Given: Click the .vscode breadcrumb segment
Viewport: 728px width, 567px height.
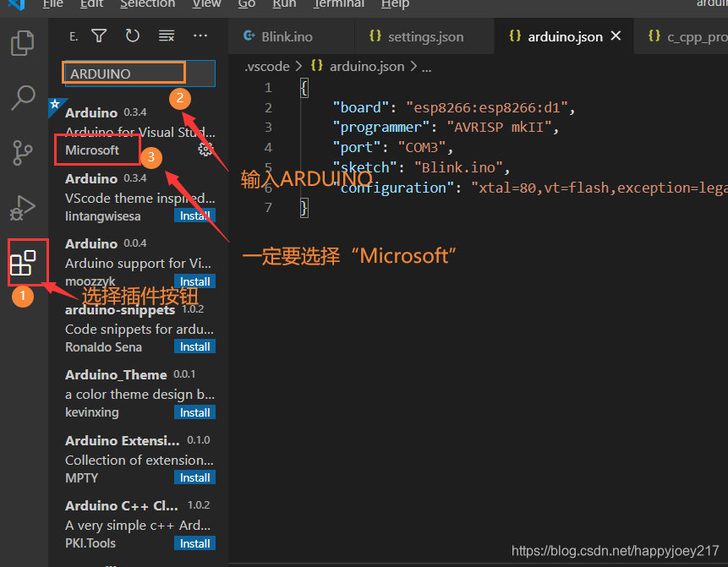Looking at the screenshot, I should pyautogui.click(x=267, y=67).
